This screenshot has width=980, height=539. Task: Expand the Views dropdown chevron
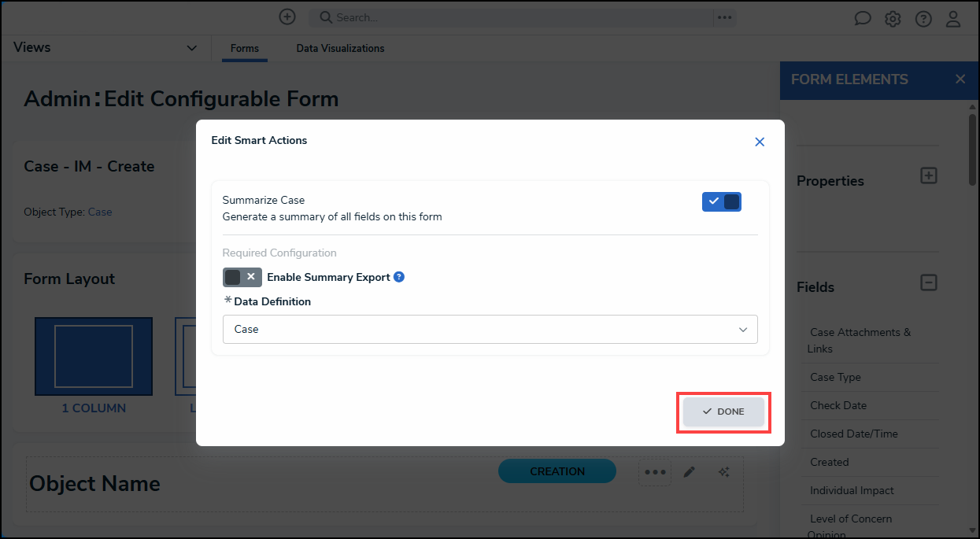(x=191, y=48)
